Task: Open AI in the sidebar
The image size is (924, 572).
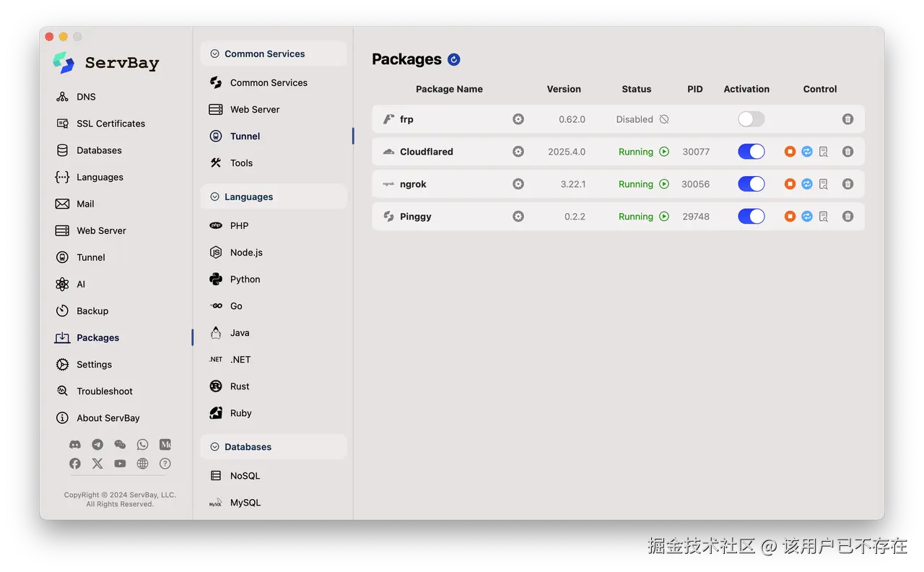Action: [x=71, y=284]
